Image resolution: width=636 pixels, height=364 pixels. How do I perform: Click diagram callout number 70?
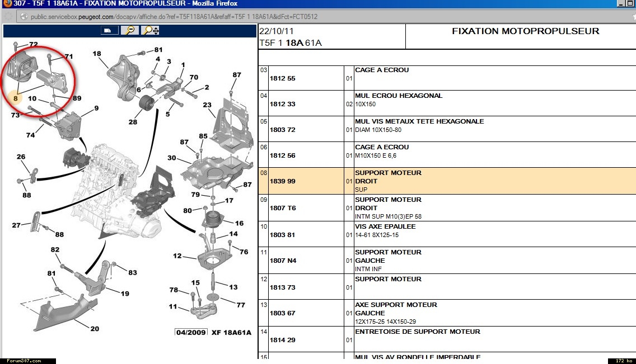coord(194,77)
